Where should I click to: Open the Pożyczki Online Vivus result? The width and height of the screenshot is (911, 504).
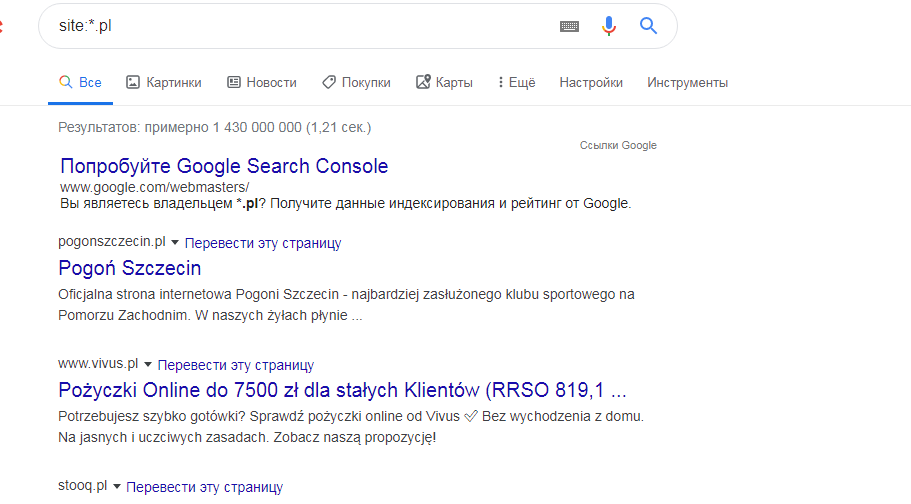[x=342, y=390]
